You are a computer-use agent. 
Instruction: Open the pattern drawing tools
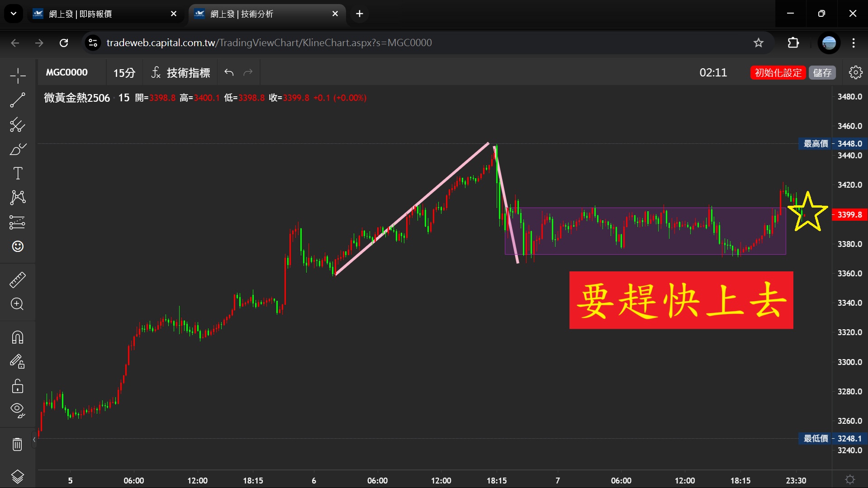click(18, 198)
